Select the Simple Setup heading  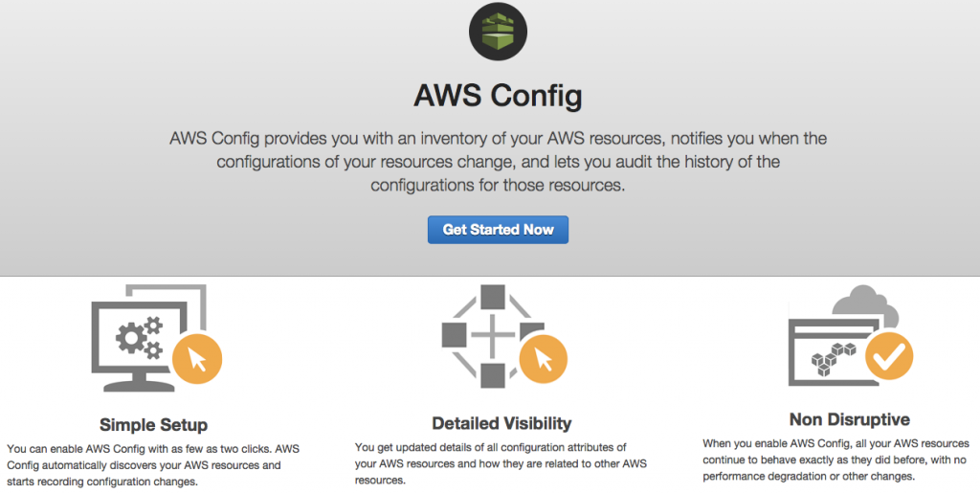154,424
